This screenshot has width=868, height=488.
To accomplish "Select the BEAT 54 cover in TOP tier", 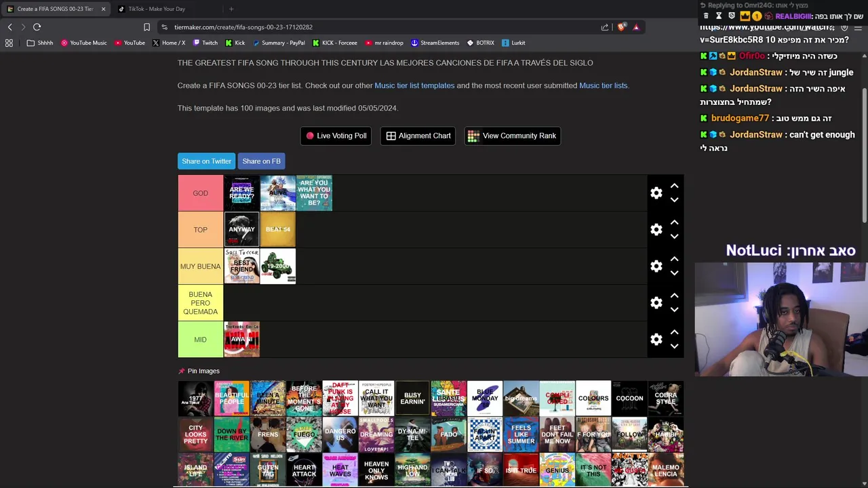I will [x=278, y=230].
